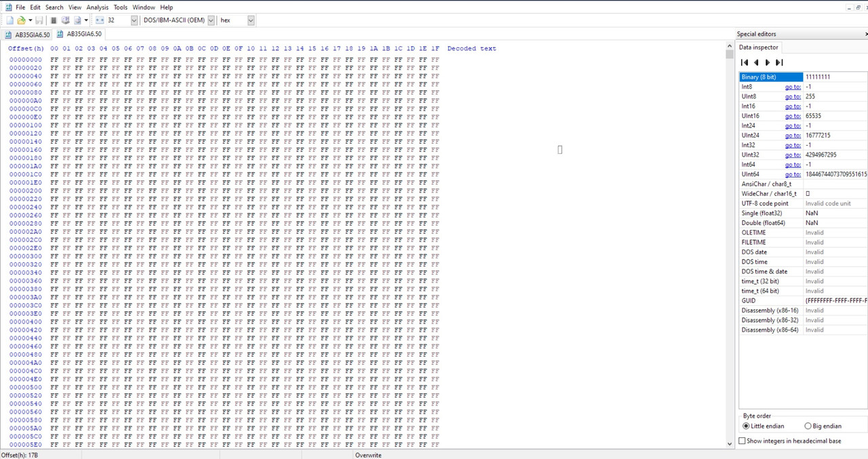Click the Decoded text column header
This screenshot has height=459, width=868.
pyautogui.click(x=471, y=48)
